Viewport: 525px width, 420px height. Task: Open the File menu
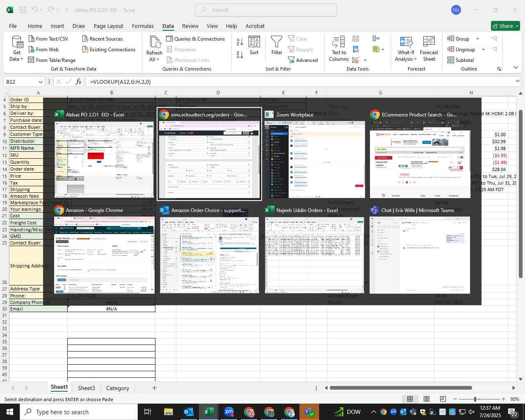coord(13,26)
